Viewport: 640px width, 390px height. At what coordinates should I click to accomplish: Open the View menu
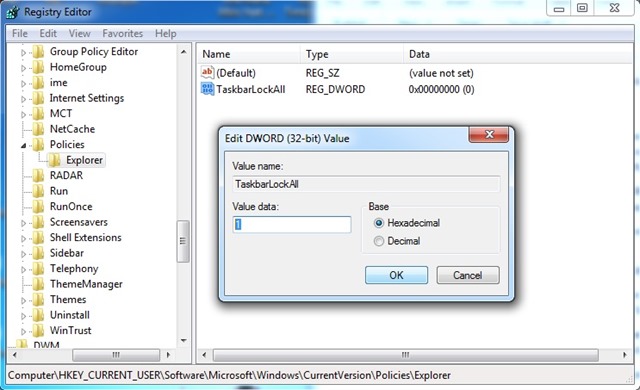click(79, 33)
